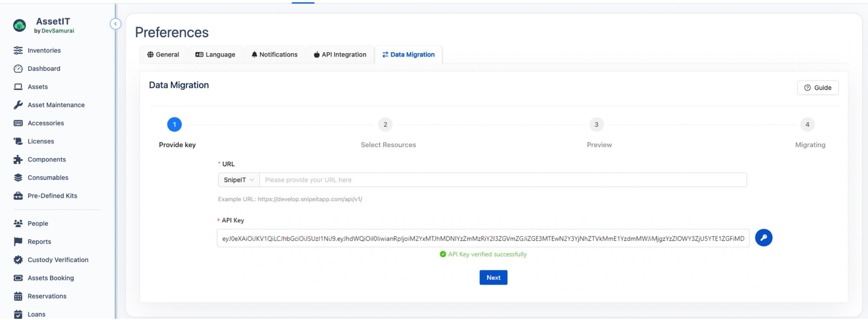
Task: Click the Pre-Defined Kits toolbox icon
Action: click(x=18, y=196)
